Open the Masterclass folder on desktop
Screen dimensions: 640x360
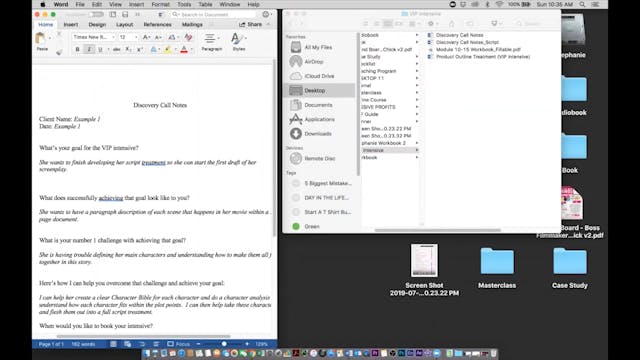tap(497, 266)
